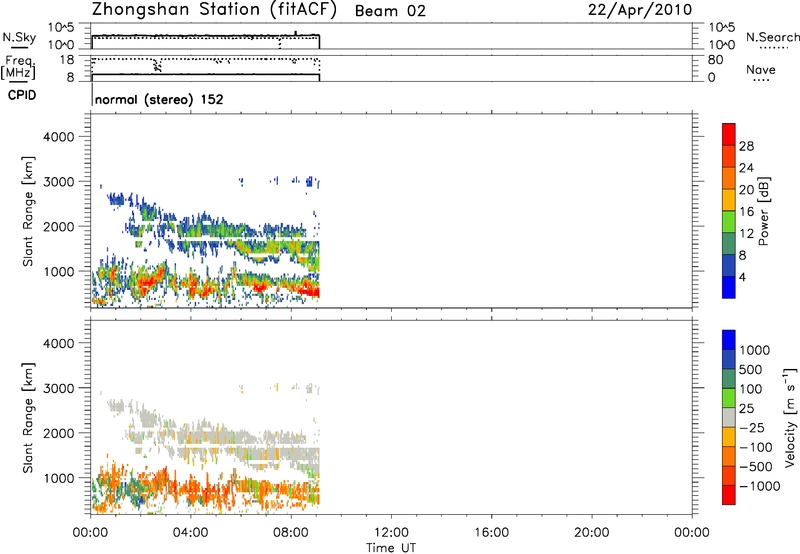Click the N.Sky noise trace line
Image resolution: width=800 pixels, height=554 pixels.
[206, 35]
